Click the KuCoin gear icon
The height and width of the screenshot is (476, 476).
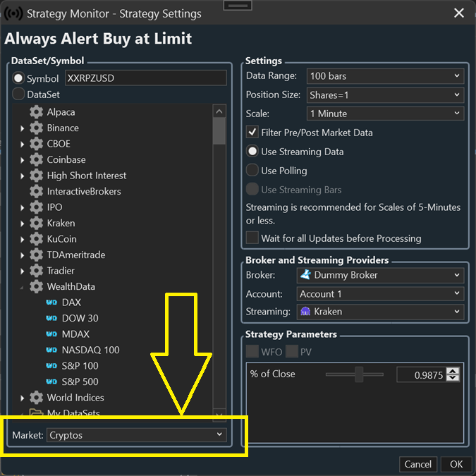click(37, 239)
